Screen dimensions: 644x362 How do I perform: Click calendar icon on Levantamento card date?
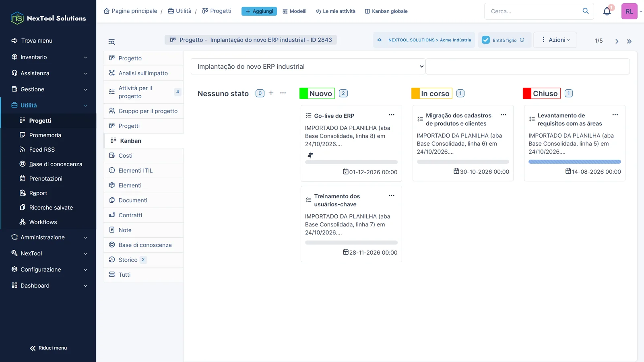(568, 171)
